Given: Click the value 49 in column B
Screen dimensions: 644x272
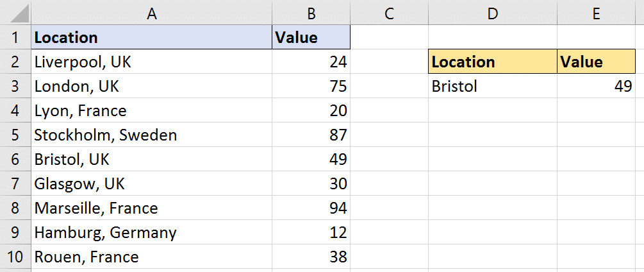Looking at the screenshot, I should click(311, 160).
